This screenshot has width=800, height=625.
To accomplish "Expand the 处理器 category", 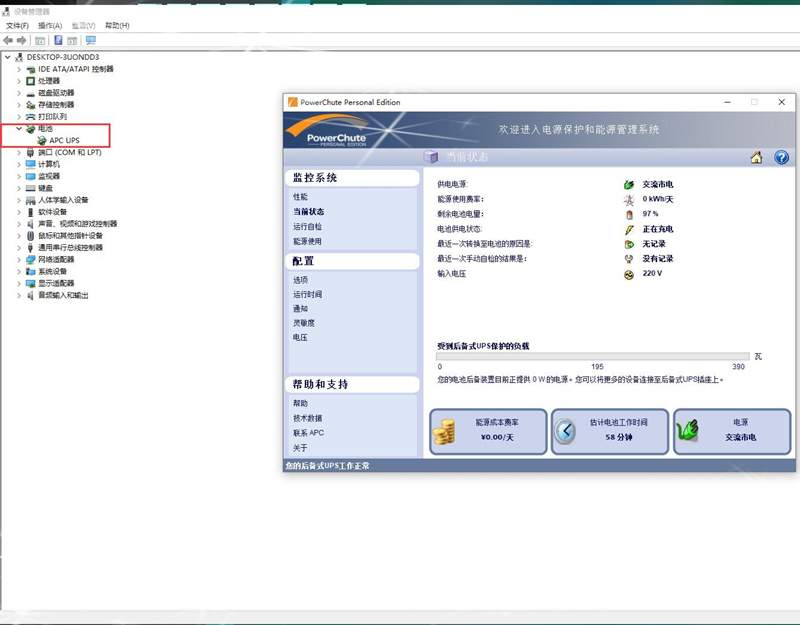I will tap(19, 81).
